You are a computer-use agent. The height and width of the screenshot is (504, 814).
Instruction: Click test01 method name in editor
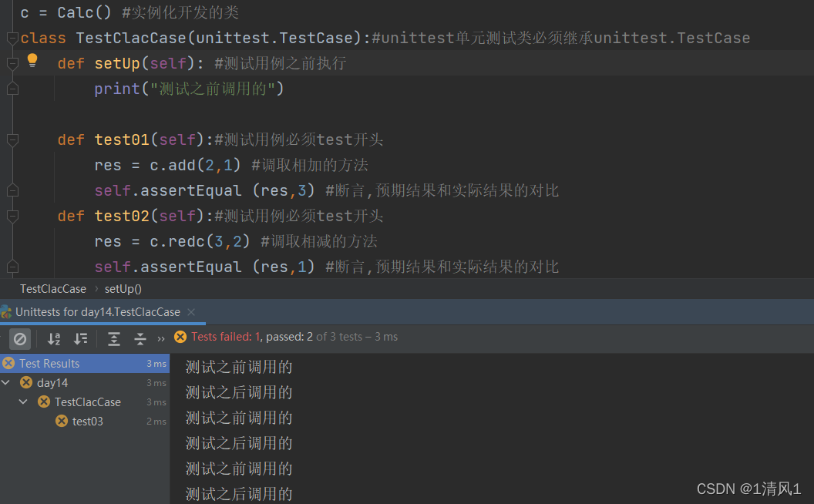(x=122, y=139)
